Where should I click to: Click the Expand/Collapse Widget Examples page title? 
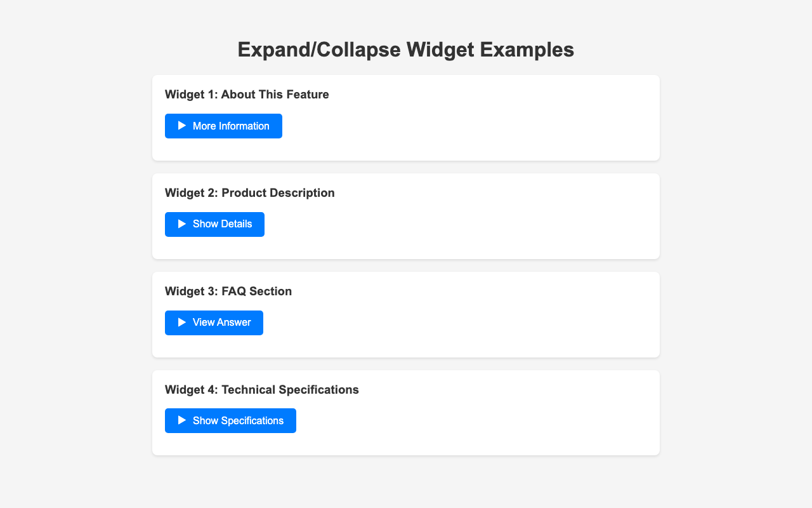point(406,50)
